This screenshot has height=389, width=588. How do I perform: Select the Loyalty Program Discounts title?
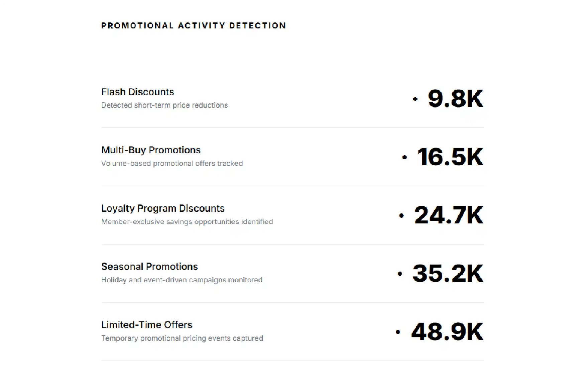pos(163,208)
